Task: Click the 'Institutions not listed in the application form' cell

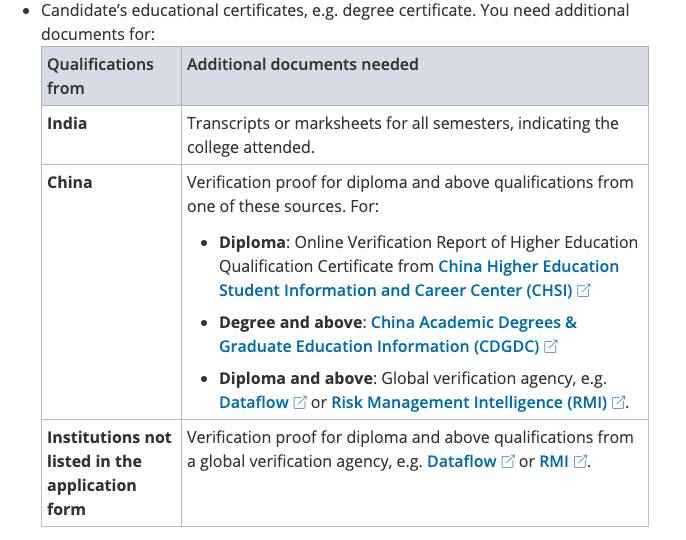Action: pyautogui.click(x=108, y=473)
